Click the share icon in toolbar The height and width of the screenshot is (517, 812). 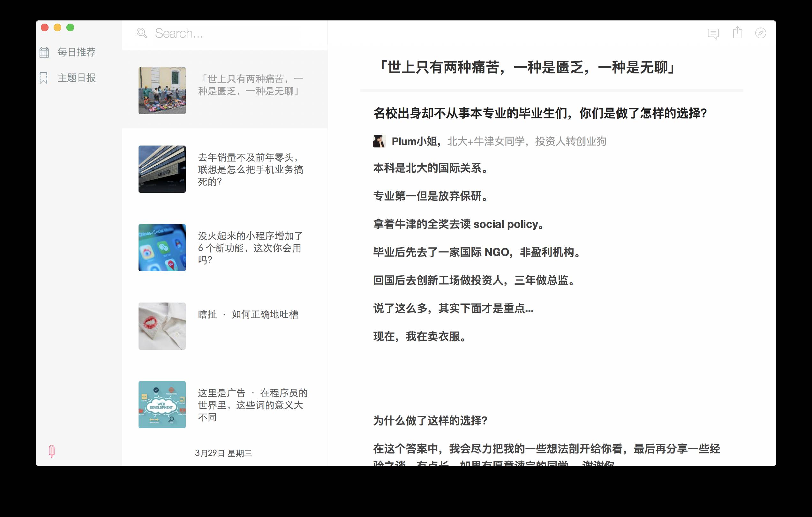[738, 33]
